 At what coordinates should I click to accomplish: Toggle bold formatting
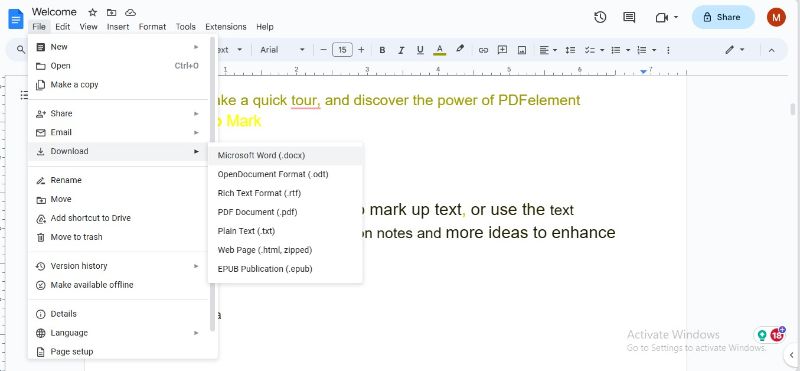click(382, 50)
